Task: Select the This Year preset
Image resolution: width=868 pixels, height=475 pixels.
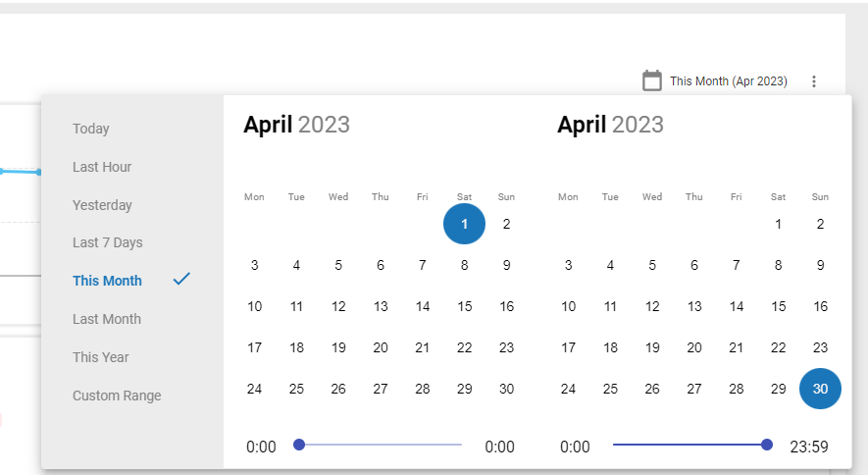Action: click(x=101, y=357)
